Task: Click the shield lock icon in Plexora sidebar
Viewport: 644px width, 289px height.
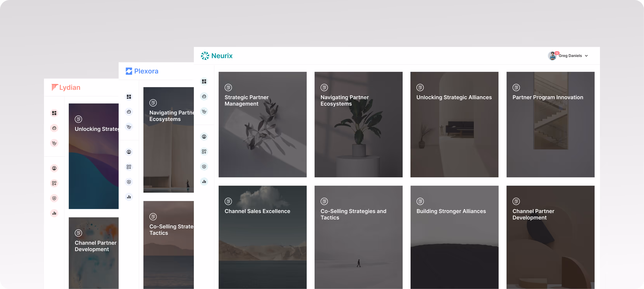Action: click(x=129, y=182)
